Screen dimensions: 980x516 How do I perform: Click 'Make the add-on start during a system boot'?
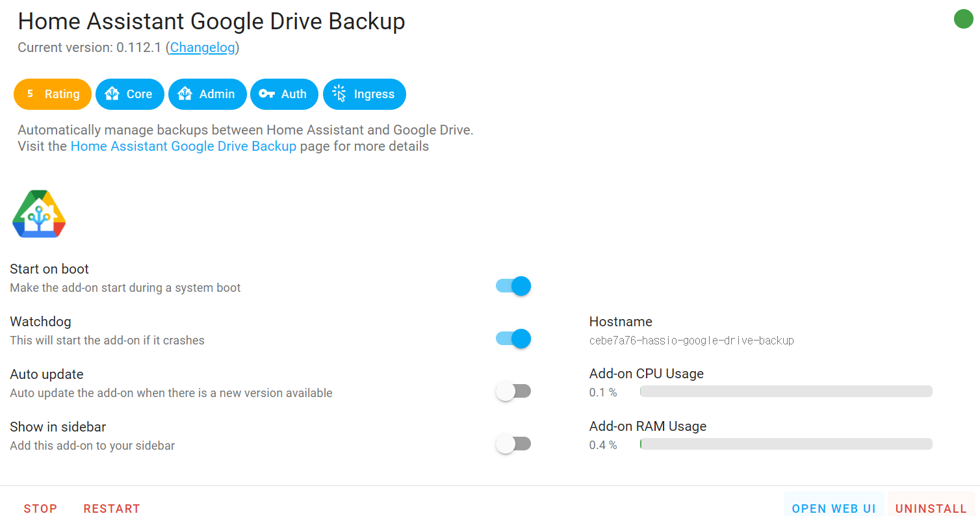point(125,287)
